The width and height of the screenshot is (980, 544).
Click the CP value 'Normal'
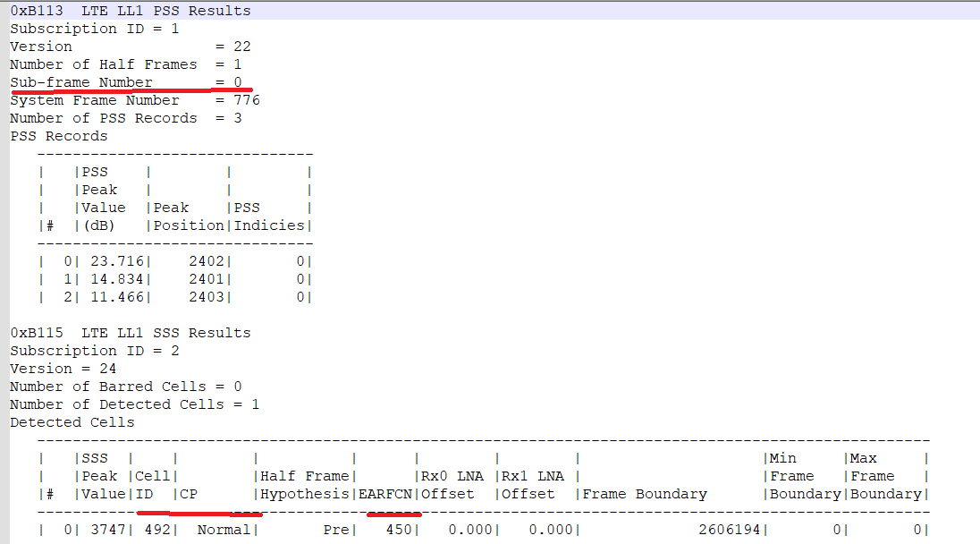coord(224,530)
